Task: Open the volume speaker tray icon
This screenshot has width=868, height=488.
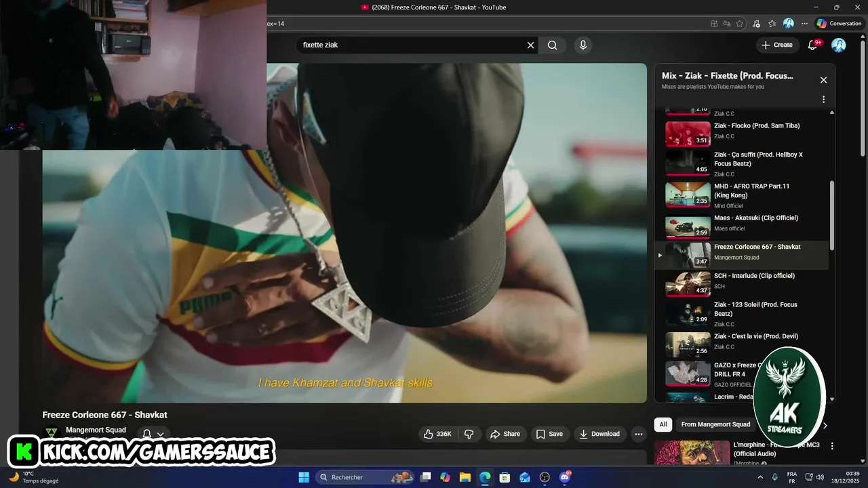Action: click(820, 477)
